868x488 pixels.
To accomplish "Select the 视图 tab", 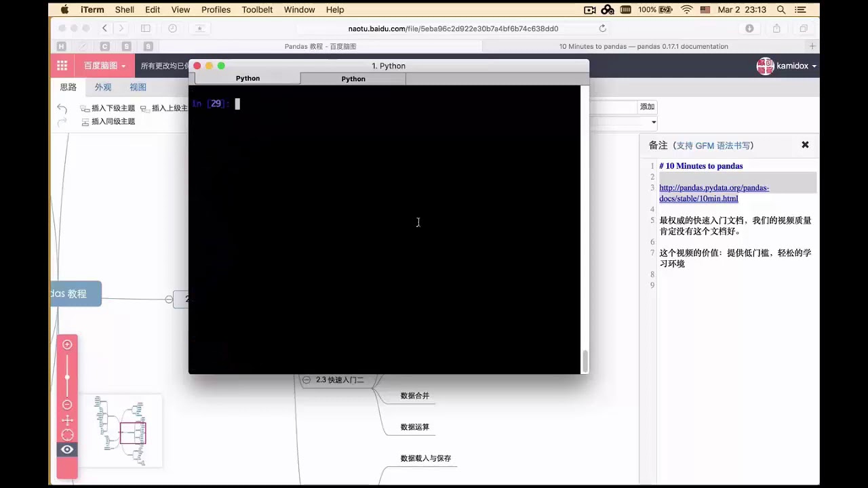I will pyautogui.click(x=138, y=87).
